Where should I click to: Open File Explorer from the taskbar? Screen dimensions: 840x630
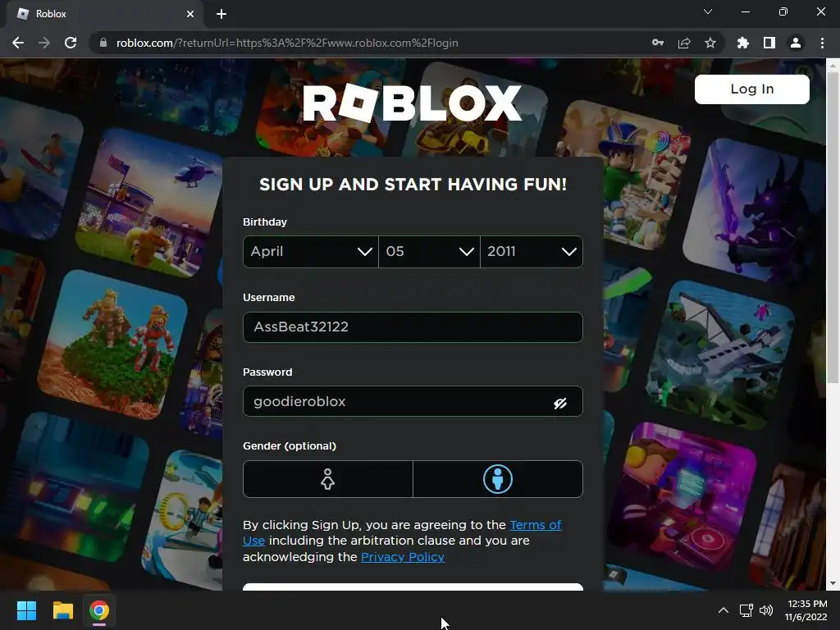point(62,610)
